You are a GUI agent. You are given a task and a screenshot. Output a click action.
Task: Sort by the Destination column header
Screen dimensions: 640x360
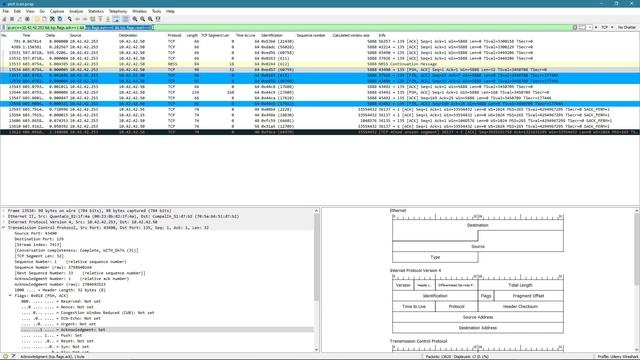[x=128, y=36]
